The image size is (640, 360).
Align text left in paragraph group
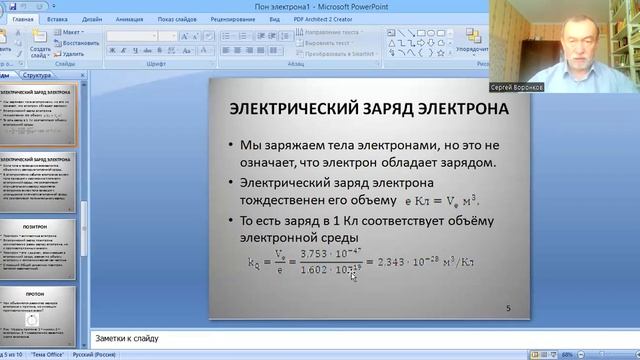click(x=226, y=51)
